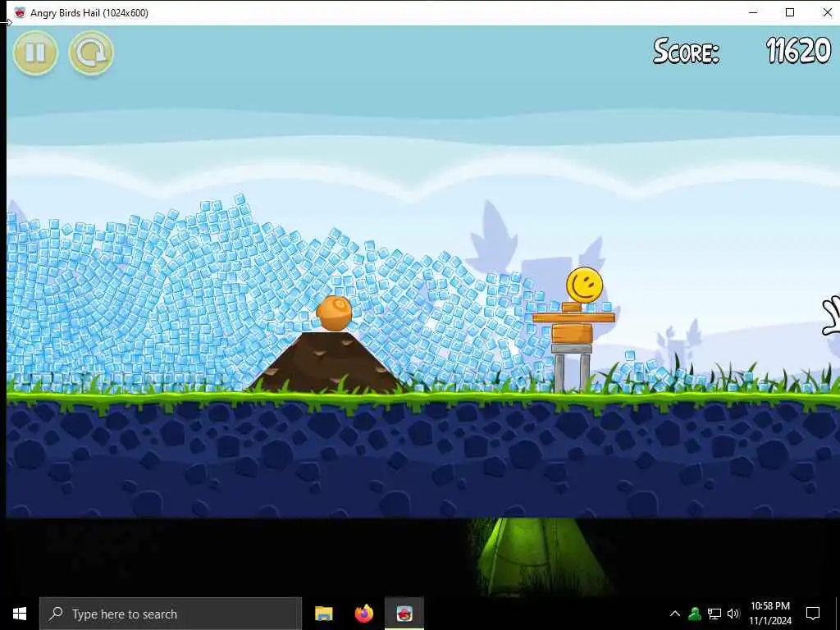This screenshot has height=630, width=840.
Task: Open the volume control in tray
Action: coord(733,614)
